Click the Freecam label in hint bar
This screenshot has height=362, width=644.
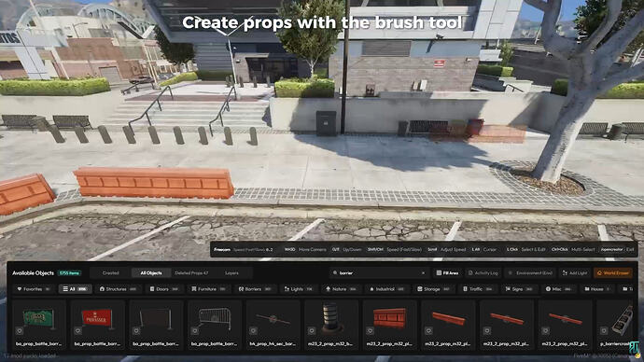222,249
